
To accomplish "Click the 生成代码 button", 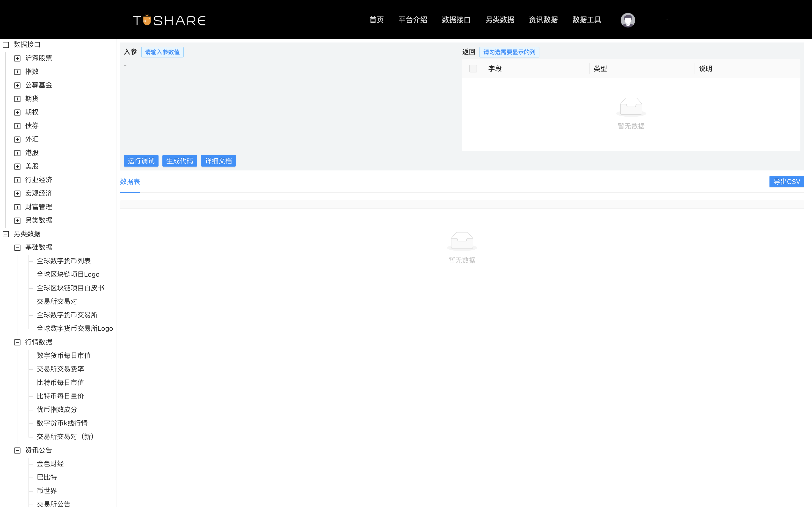I will coord(180,161).
